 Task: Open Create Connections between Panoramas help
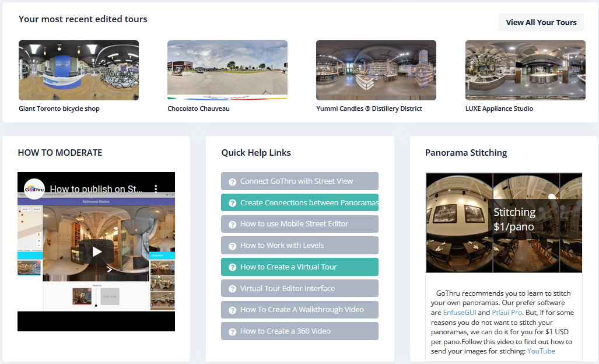coord(300,202)
